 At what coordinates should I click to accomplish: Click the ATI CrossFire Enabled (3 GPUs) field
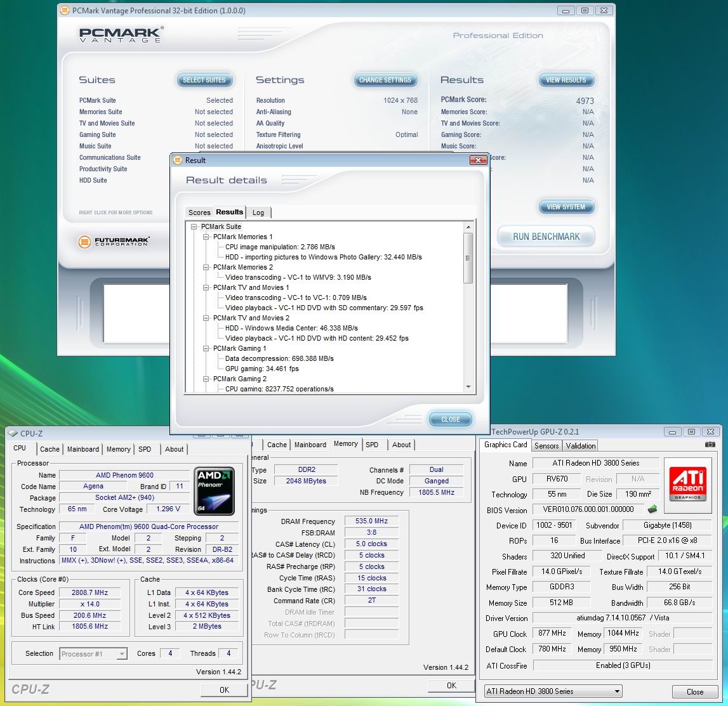[x=623, y=665]
